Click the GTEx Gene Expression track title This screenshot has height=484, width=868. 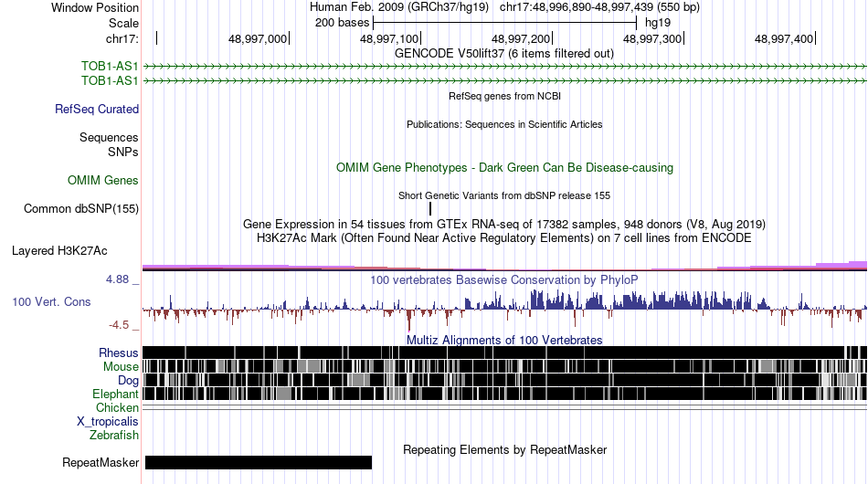(x=504, y=225)
